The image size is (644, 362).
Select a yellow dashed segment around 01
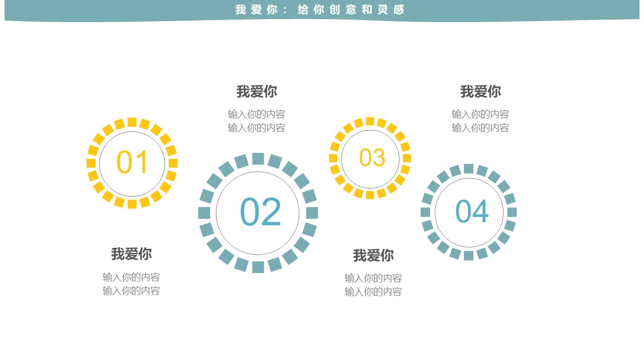(132, 122)
